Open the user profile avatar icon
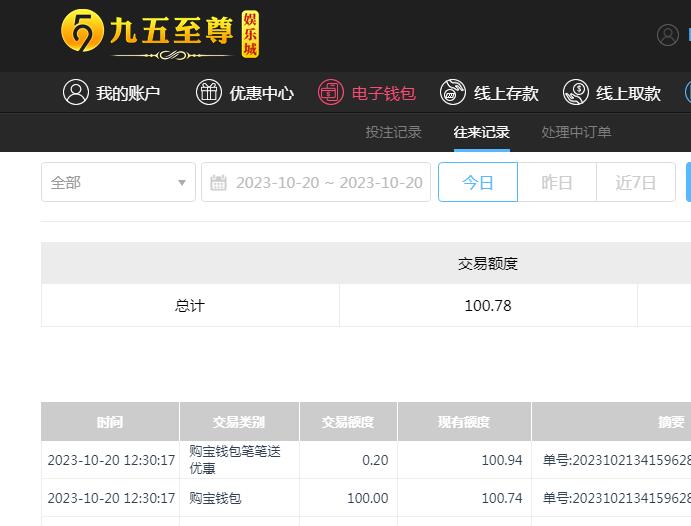The image size is (691, 526). (668, 35)
